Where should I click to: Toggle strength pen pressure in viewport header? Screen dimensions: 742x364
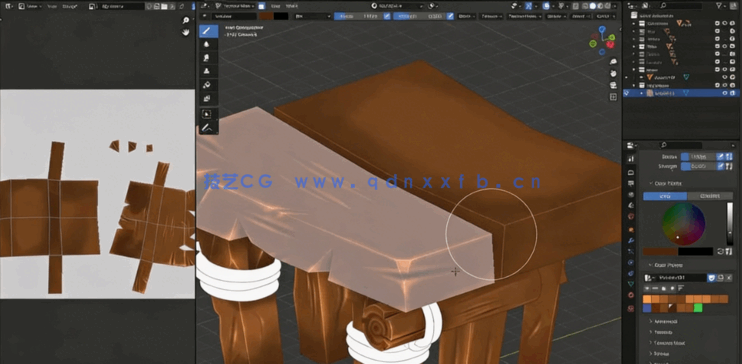tap(450, 16)
